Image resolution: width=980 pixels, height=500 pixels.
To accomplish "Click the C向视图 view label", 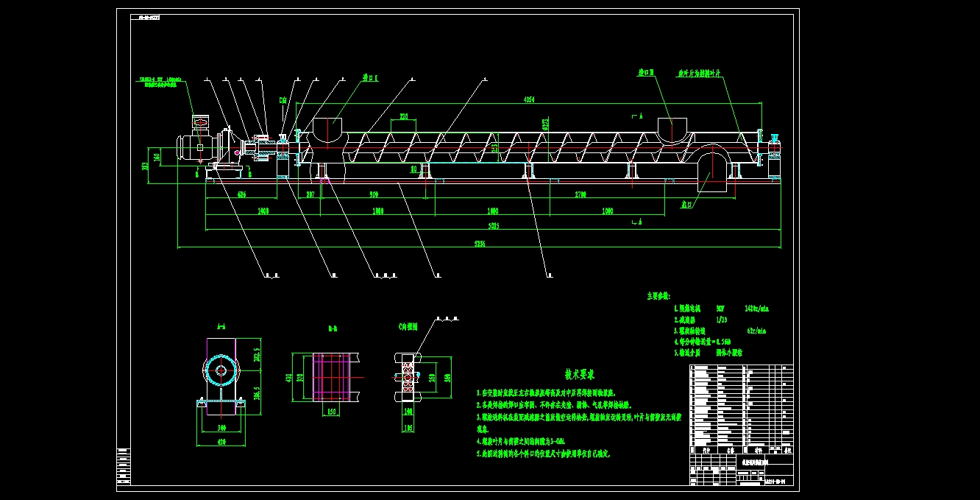I will [x=407, y=327].
